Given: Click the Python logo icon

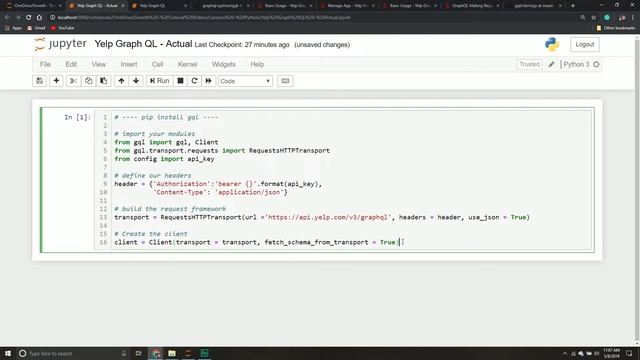Looking at the screenshot, I should pos(552,44).
